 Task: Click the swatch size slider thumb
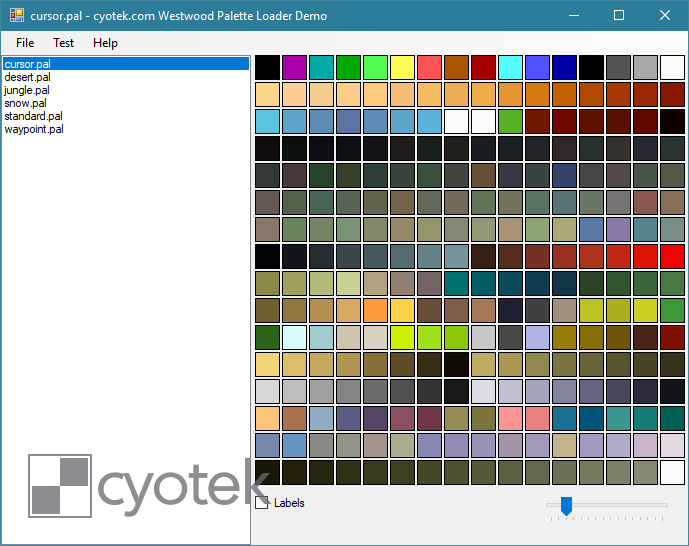pyautogui.click(x=566, y=506)
